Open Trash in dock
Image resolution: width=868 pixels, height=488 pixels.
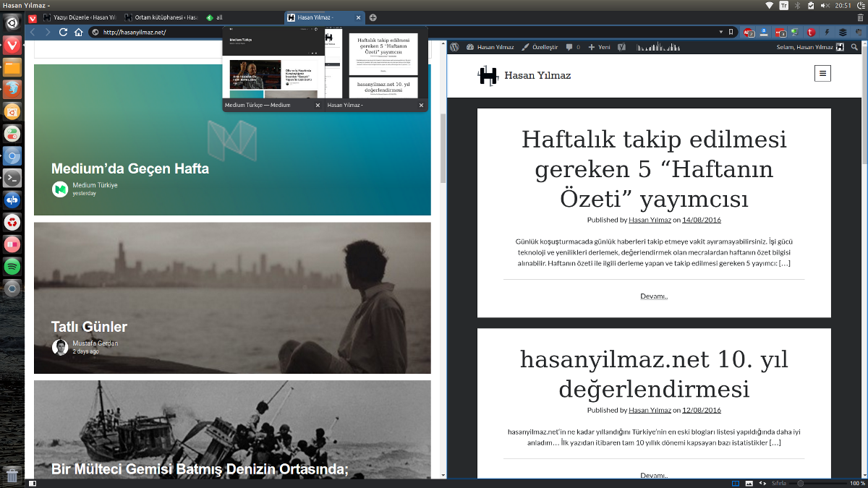(12, 475)
